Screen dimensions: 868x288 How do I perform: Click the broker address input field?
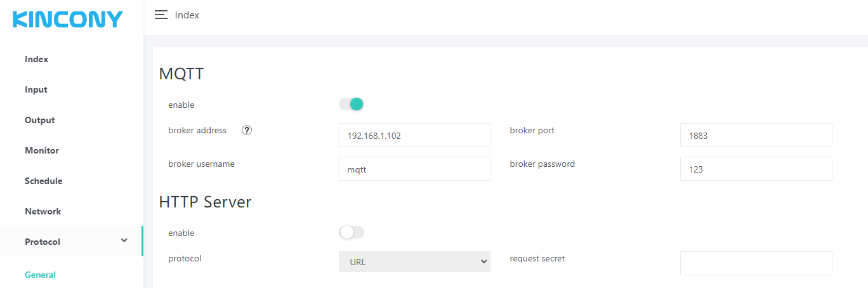414,135
